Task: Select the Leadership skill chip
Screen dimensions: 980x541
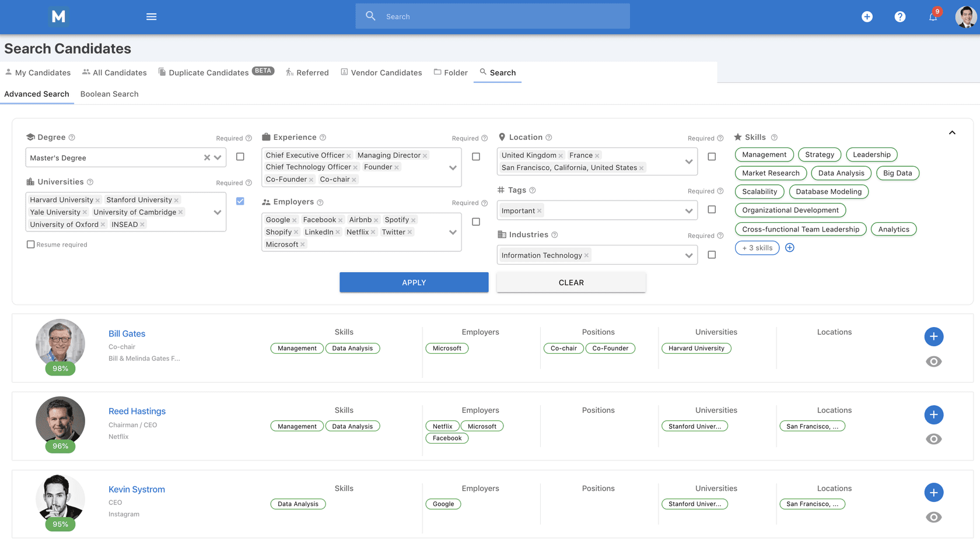Action: click(x=871, y=154)
